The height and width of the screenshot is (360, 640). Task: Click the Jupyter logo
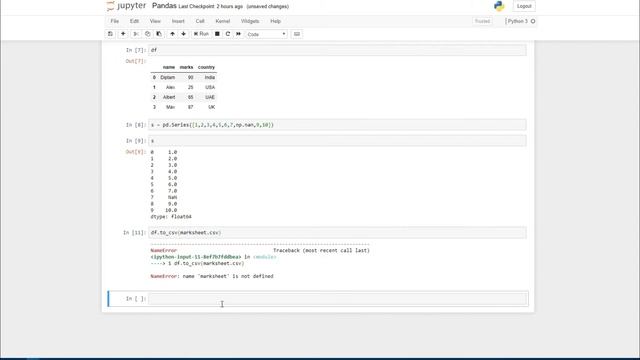coord(126,6)
